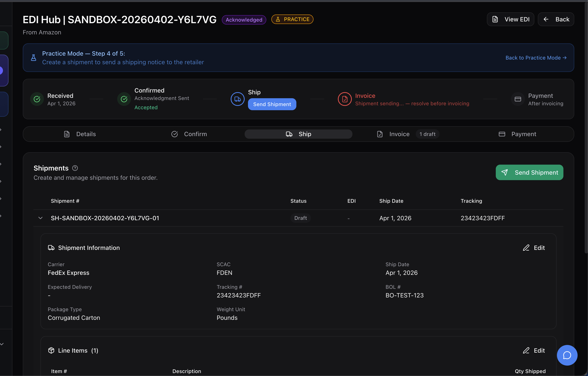Collapse shipment SH-SANDBOX-20260402-Y6L7VG-01 row chevron
588x376 pixels.
point(40,218)
